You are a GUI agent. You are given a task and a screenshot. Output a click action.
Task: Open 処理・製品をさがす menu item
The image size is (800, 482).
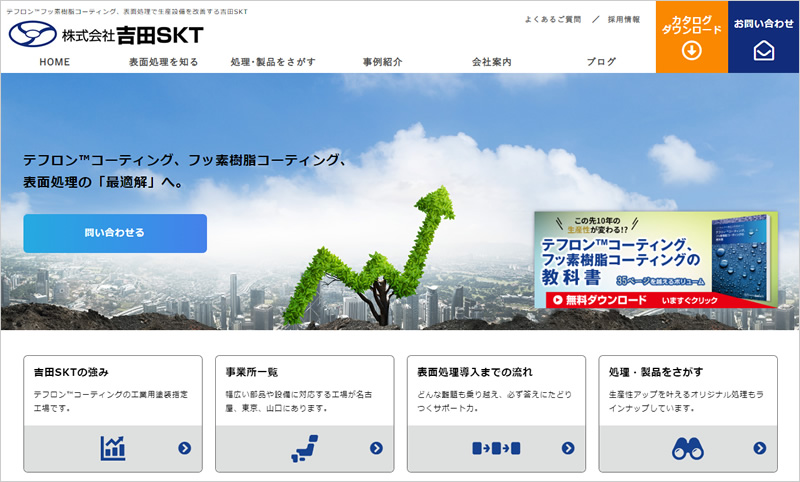273,62
